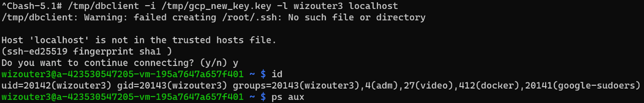Viewport: 644px width, 103px height.
Task: Click the 'No such file or directory' text
Action: pos(356,18)
